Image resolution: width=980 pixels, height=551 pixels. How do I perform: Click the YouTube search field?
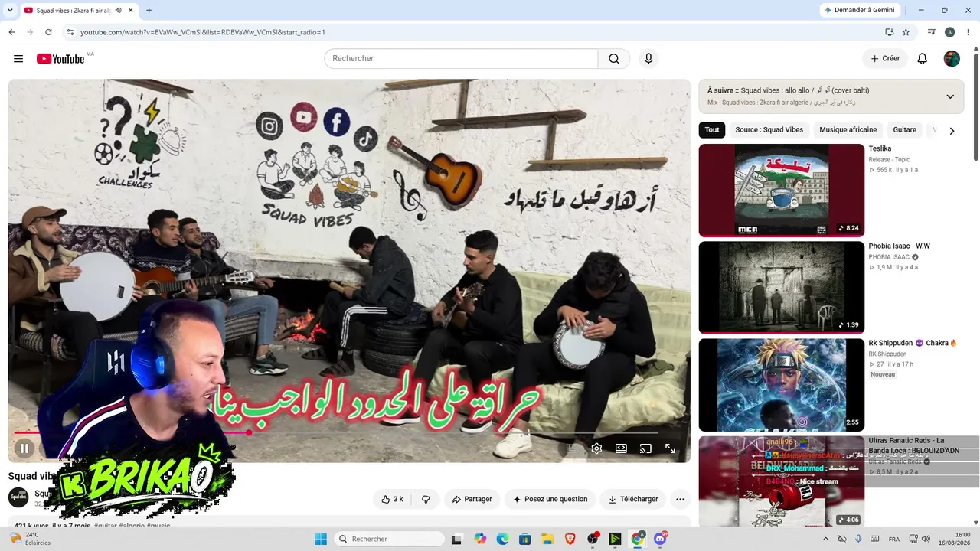[461, 59]
